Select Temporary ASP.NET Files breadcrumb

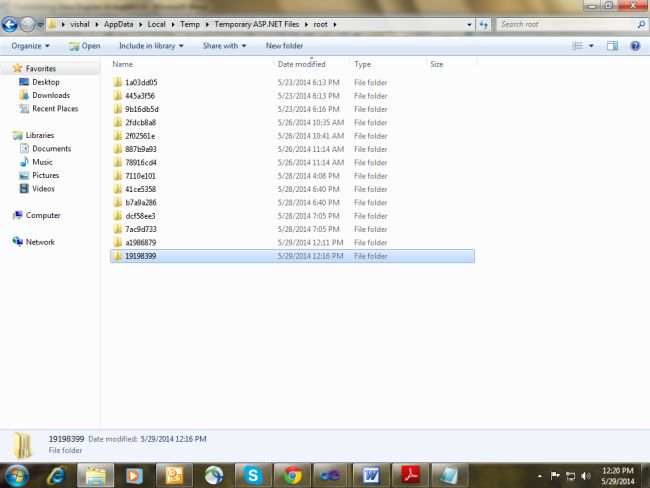257,24
